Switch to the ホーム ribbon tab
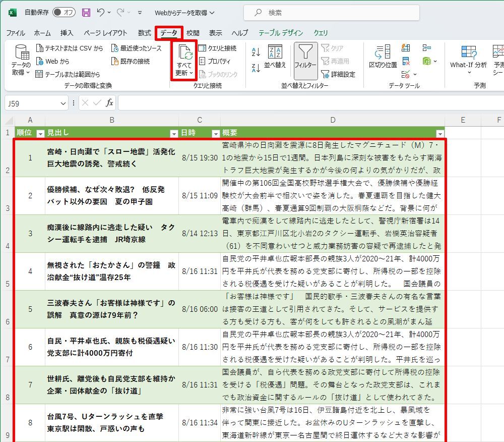Screen dimensions: 504x442 tap(42, 33)
